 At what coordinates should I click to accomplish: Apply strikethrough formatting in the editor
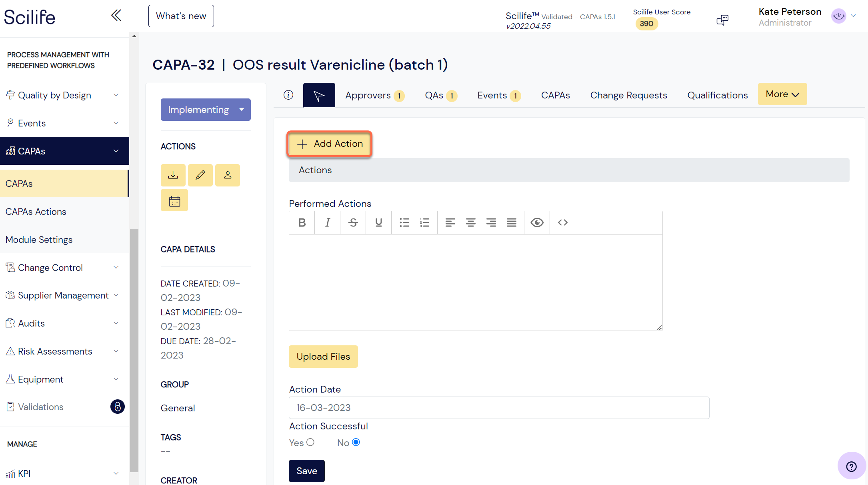pos(353,222)
